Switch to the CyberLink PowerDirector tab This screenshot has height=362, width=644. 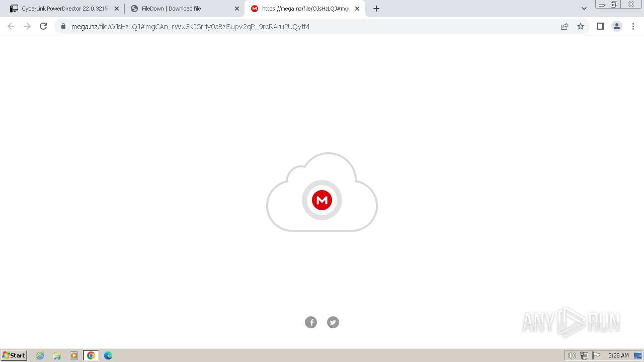click(x=63, y=9)
